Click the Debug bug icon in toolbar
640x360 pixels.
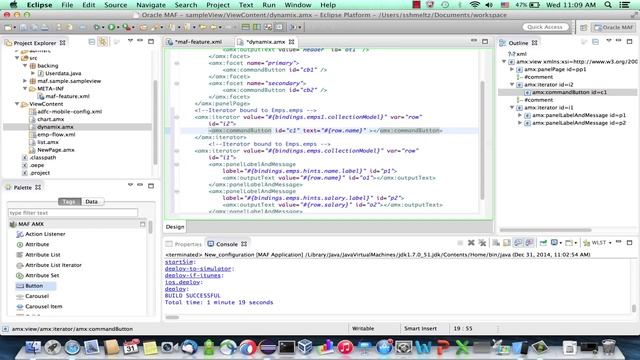96,27
